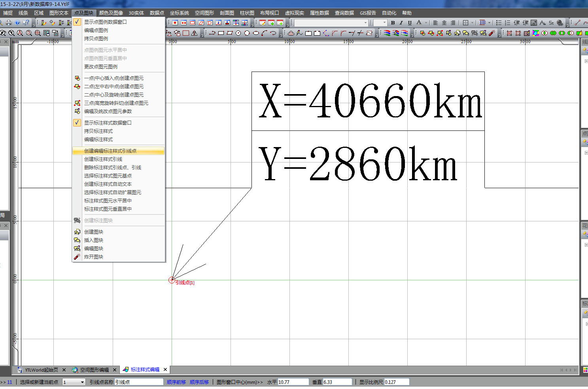Click the mirror/flip triangles icon

coord(195,33)
